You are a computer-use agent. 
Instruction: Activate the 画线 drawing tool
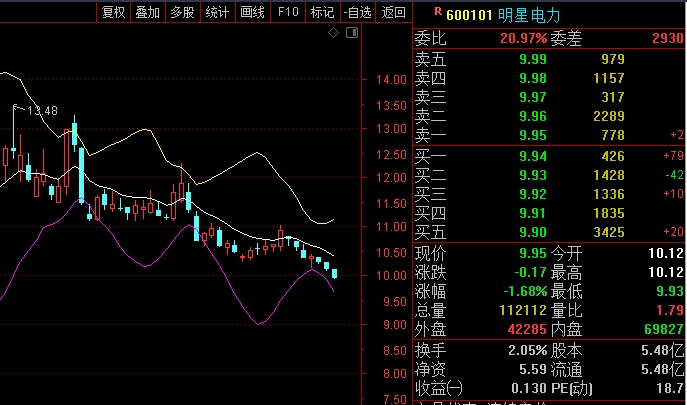(x=253, y=12)
